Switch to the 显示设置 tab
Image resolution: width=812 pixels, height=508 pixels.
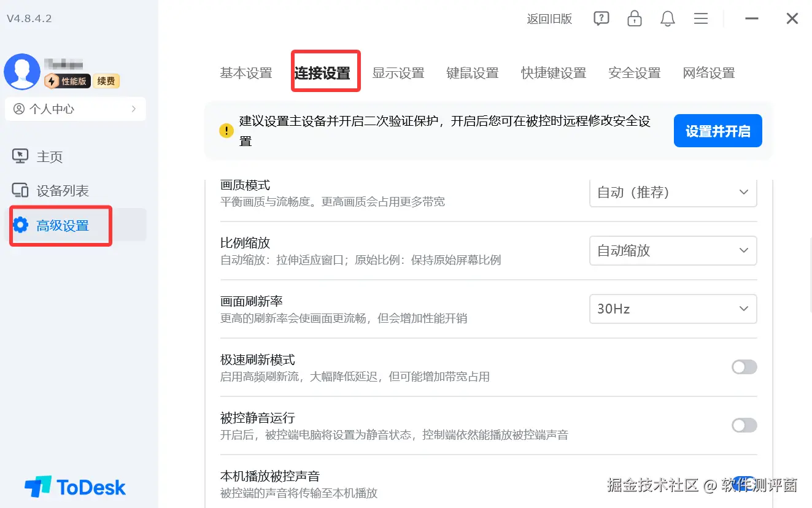[398, 72]
